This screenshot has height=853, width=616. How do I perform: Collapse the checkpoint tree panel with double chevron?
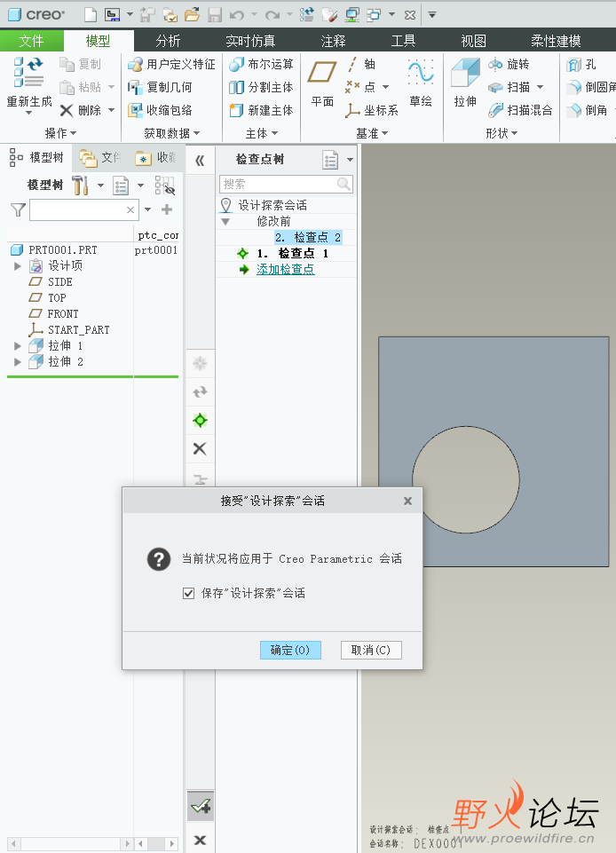200,161
